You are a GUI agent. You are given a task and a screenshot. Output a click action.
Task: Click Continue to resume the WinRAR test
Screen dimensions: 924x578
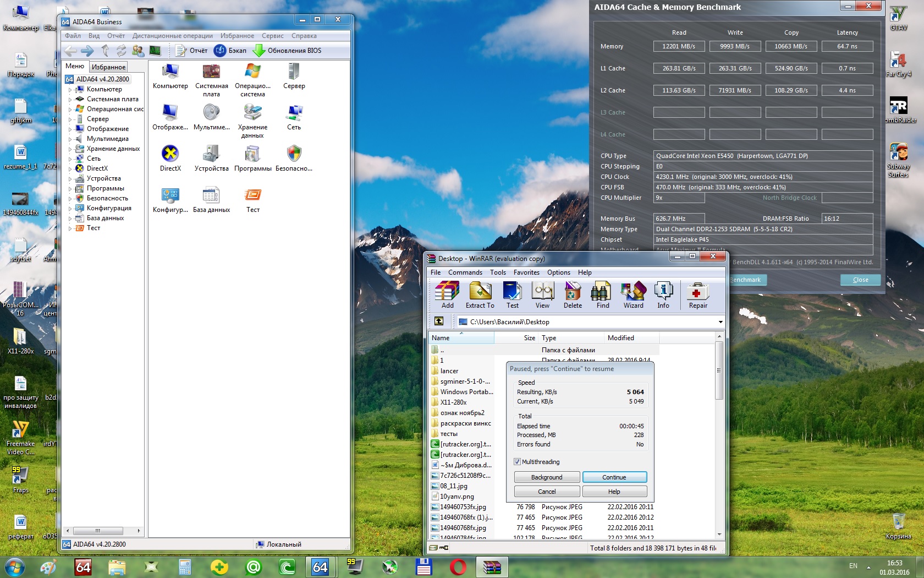tap(614, 477)
